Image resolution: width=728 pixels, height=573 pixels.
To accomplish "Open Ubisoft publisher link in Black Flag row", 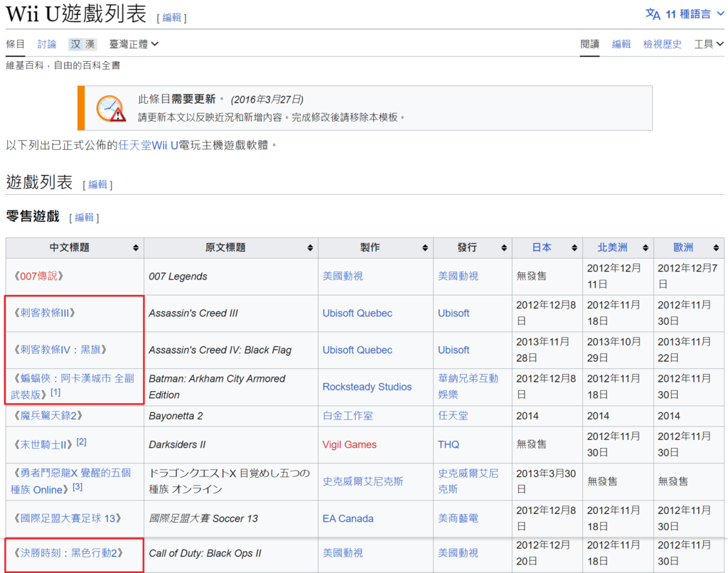I will tap(454, 350).
